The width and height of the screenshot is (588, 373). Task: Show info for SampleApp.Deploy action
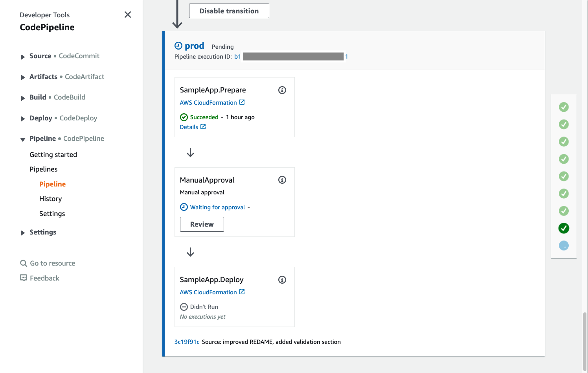click(282, 280)
